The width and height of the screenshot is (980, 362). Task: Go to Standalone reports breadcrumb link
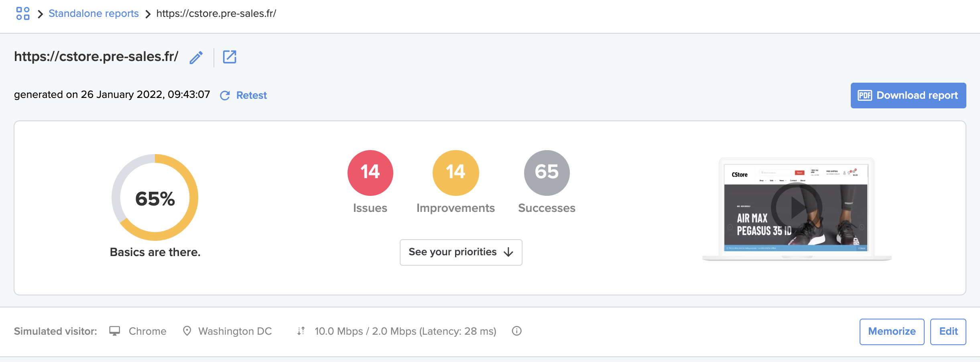click(94, 14)
